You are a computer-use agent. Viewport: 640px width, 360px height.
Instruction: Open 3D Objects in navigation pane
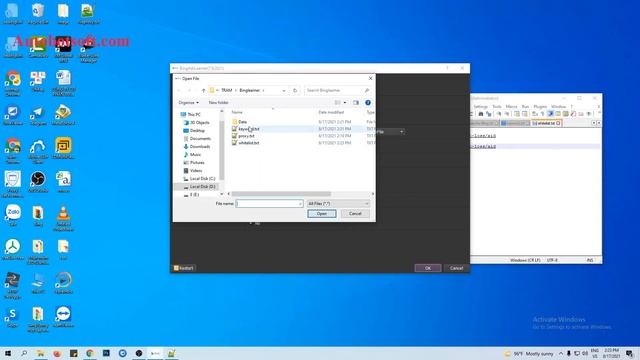196,122
